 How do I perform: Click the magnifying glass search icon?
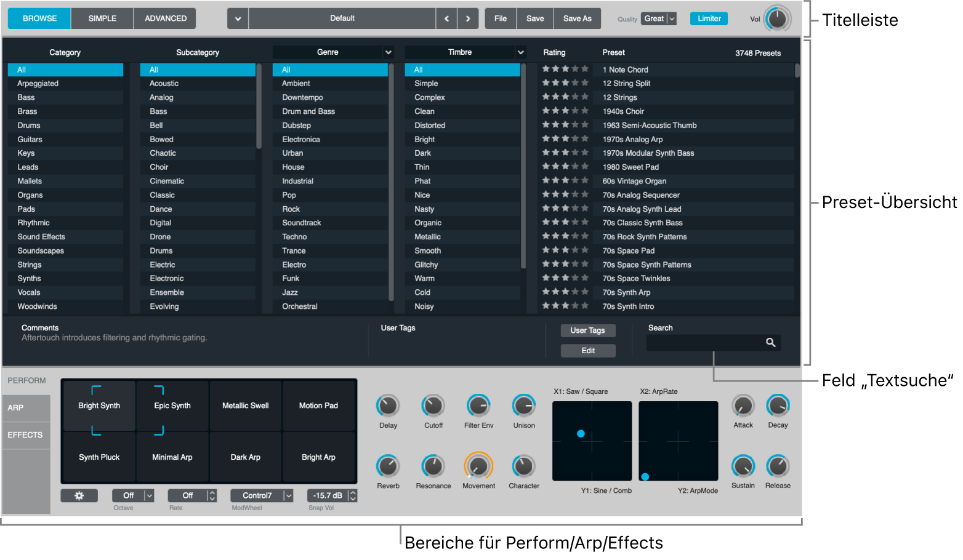point(770,343)
